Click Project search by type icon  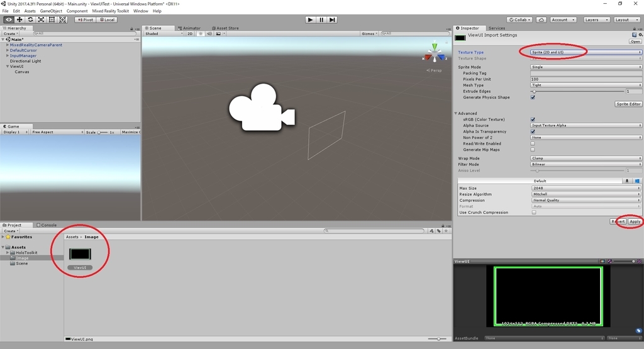coord(431,231)
